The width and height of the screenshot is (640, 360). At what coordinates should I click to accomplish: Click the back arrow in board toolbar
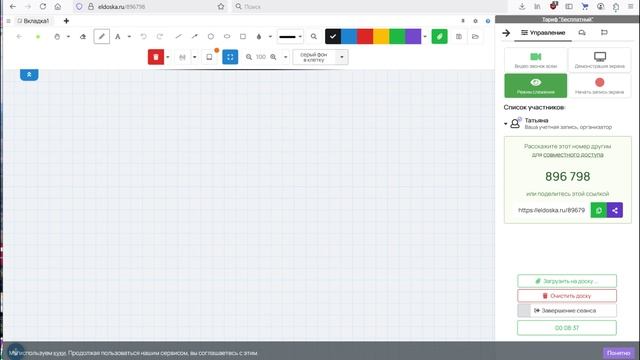click(x=19, y=37)
